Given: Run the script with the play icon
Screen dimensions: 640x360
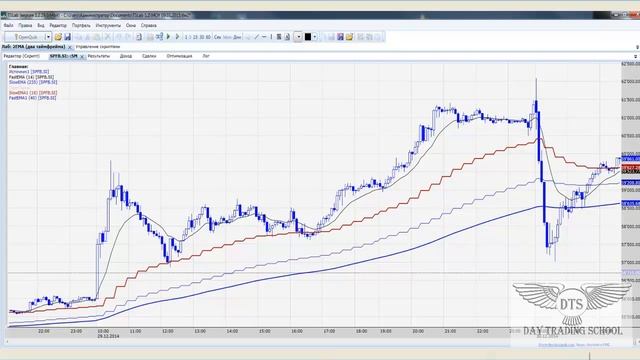Looking at the screenshot, I should (168, 37).
